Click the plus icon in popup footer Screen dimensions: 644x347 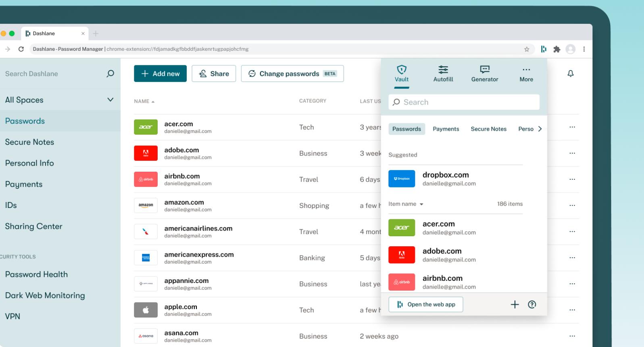coord(515,304)
